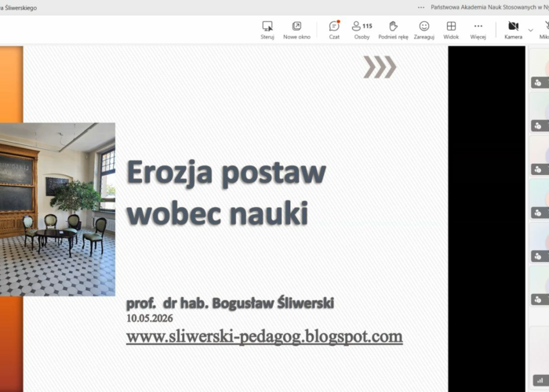This screenshot has width=549, height=392.
Task: Click the network signal bars icon
Action: pyautogui.click(x=540, y=380)
